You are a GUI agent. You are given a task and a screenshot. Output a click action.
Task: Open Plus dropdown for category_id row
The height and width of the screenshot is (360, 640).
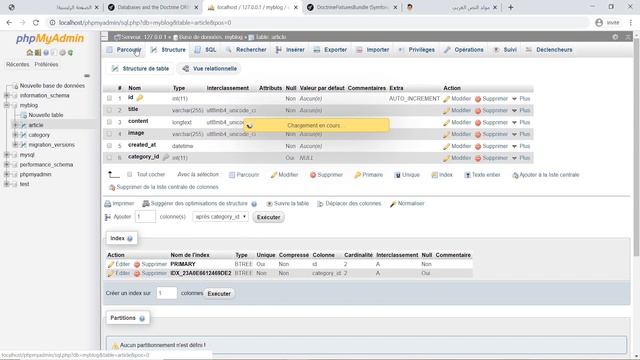521,158
